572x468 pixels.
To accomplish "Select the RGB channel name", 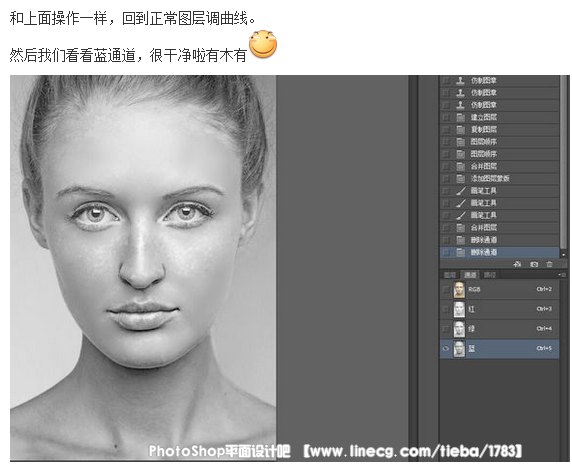I will click(474, 290).
